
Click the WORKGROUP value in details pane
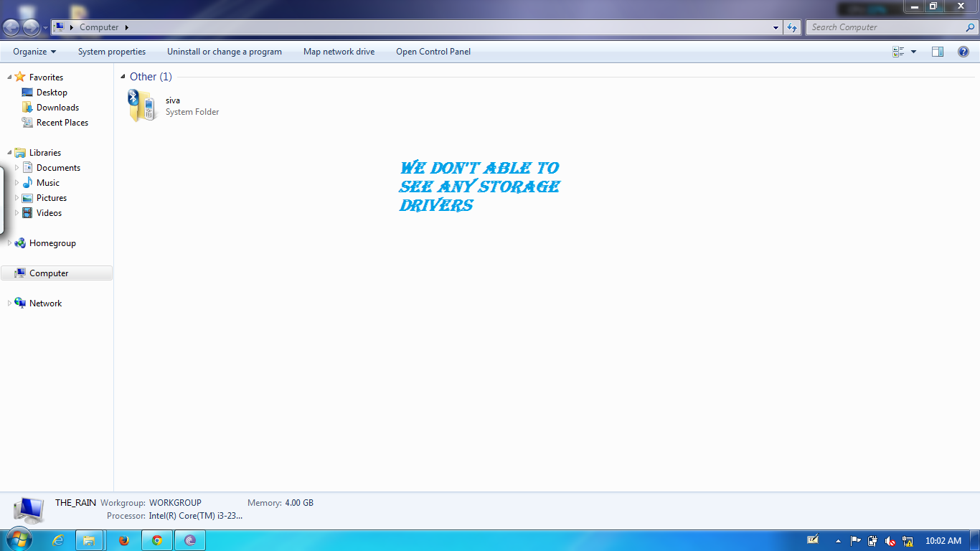175,503
